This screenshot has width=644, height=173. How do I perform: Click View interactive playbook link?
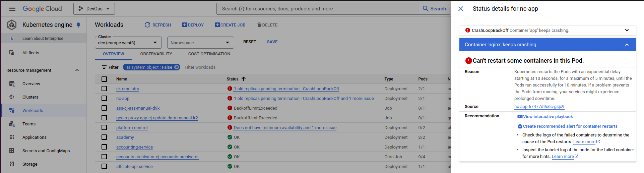[x=548, y=117]
